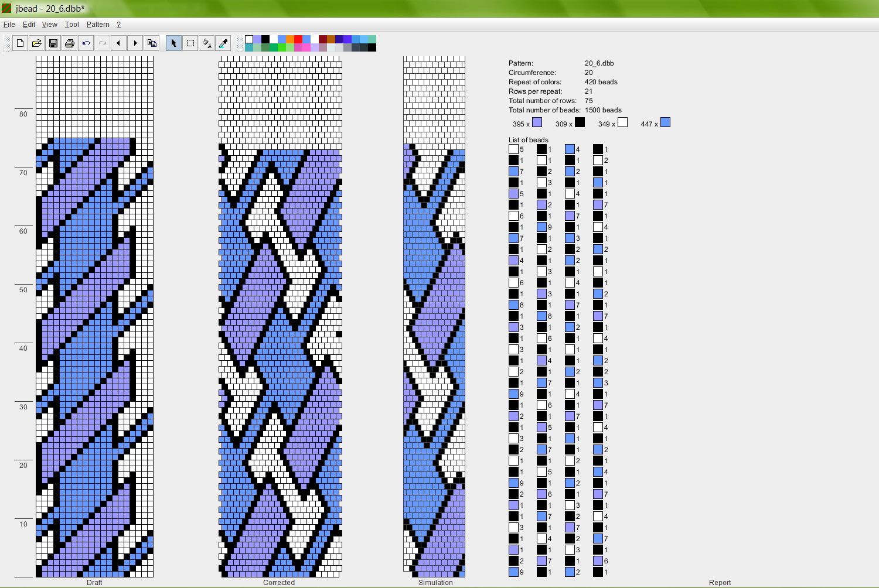Expand the Tool menu
The width and height of the screenshot is (879, 588).
(x=71, y=25)
